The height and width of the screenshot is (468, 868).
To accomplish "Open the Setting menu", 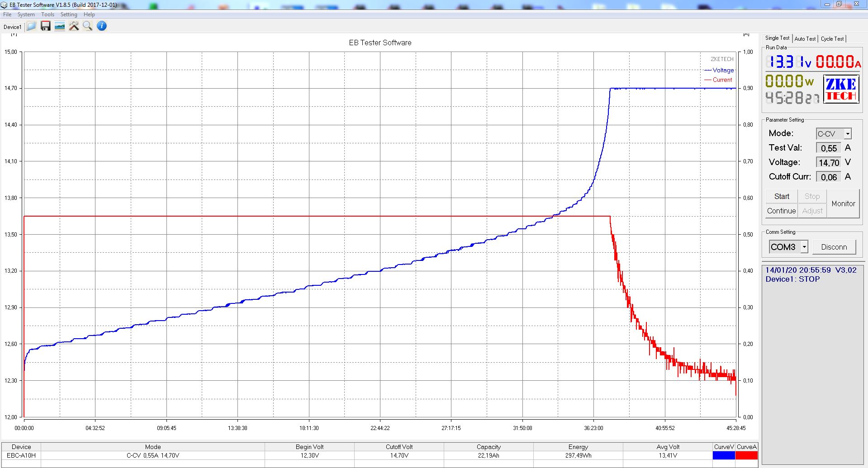I will 69,14.
